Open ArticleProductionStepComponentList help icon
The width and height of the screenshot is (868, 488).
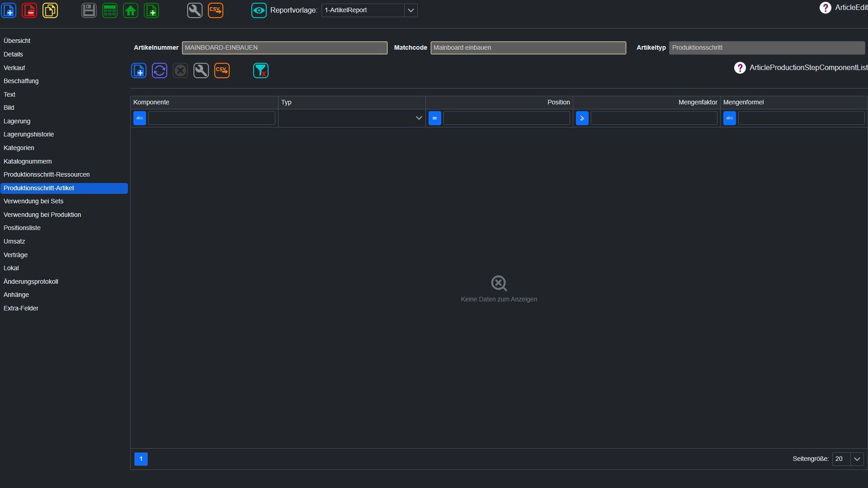[740, 68]
